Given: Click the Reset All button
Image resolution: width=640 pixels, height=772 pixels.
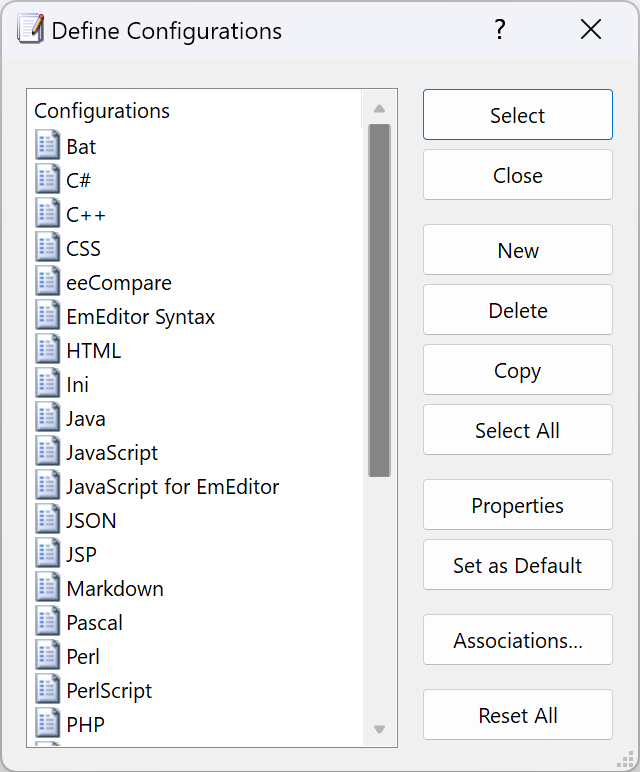Looking at the screenshot, I should (x=518, y=714).
